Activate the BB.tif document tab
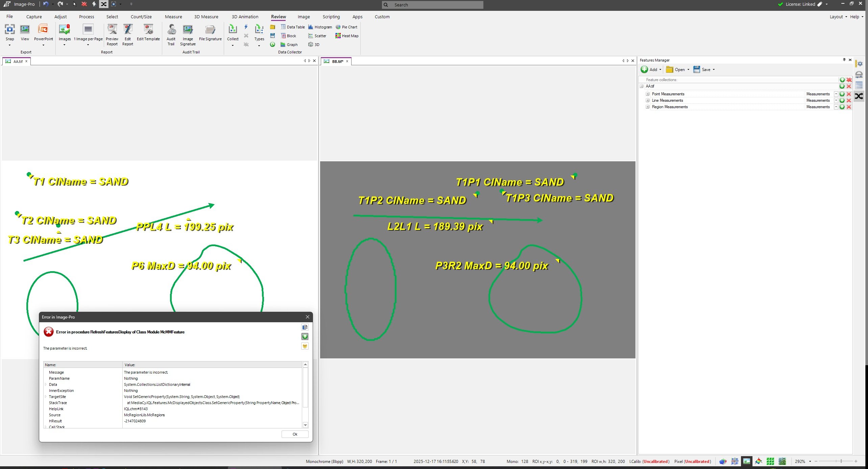The image size is (868, 469). 337,61
